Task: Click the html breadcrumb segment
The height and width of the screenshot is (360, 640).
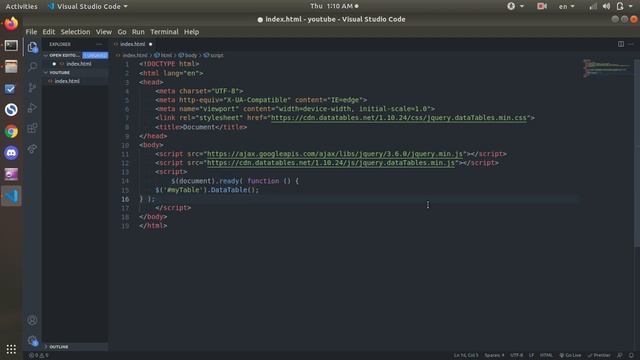Action: [163, 55]
